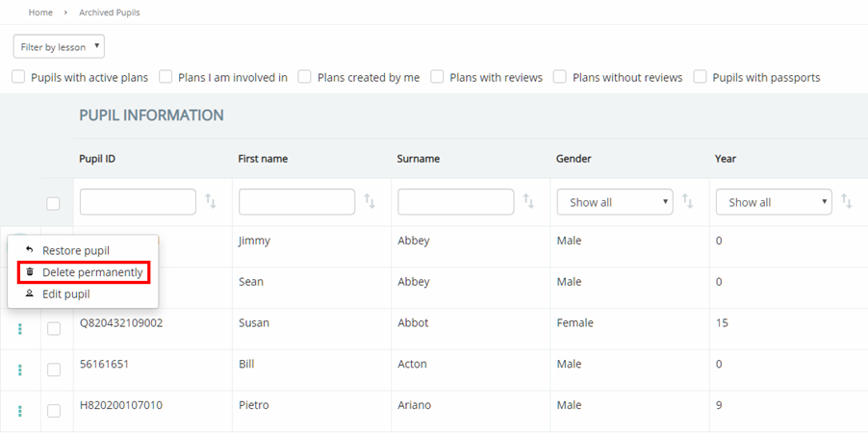The height and width of the screenshot is (433, 868).
Task: Click first name Bill
Action: [246, 364]
